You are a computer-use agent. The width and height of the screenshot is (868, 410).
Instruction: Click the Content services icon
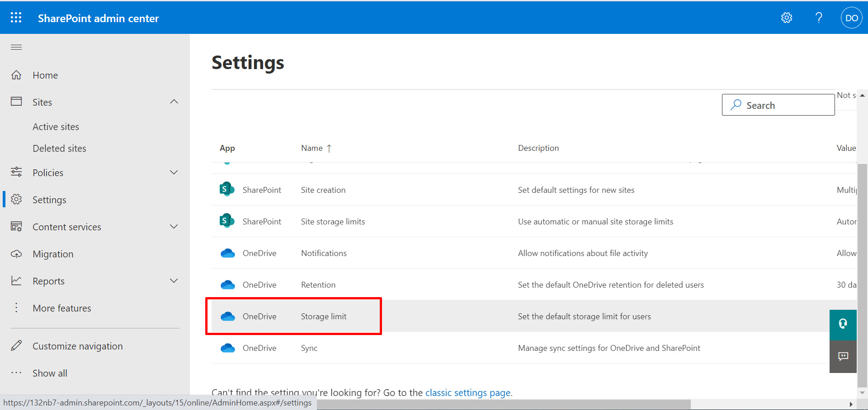pos(16,227)
